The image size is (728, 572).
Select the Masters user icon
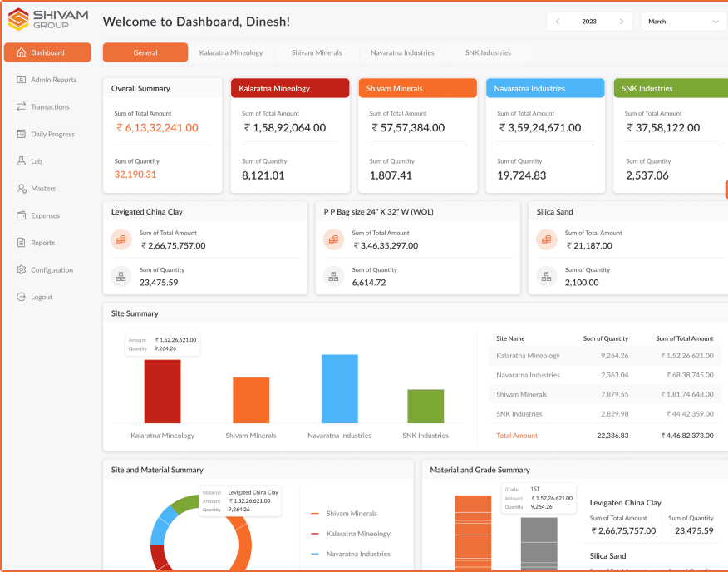click(22, 189)
